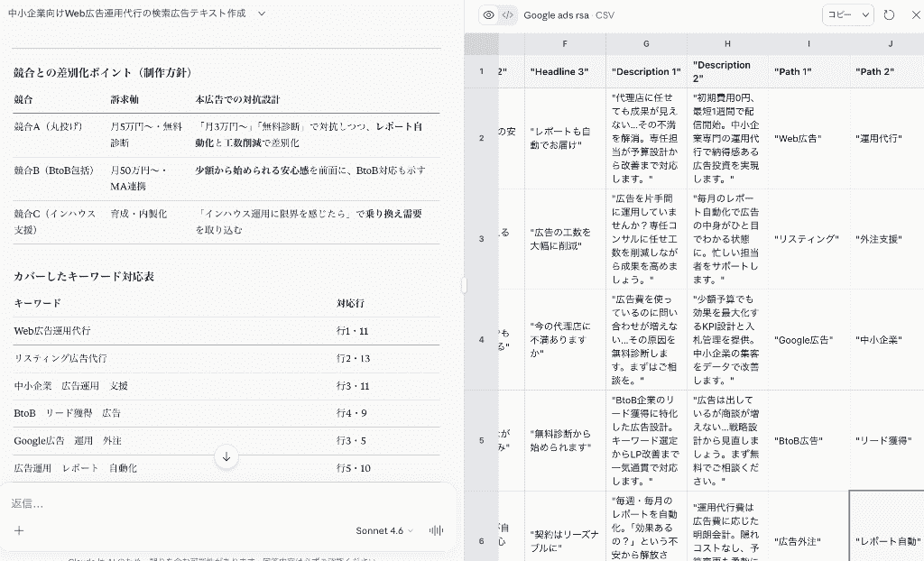Click the reload artifact icon
924x561 pixels.
tap(889, 14)
